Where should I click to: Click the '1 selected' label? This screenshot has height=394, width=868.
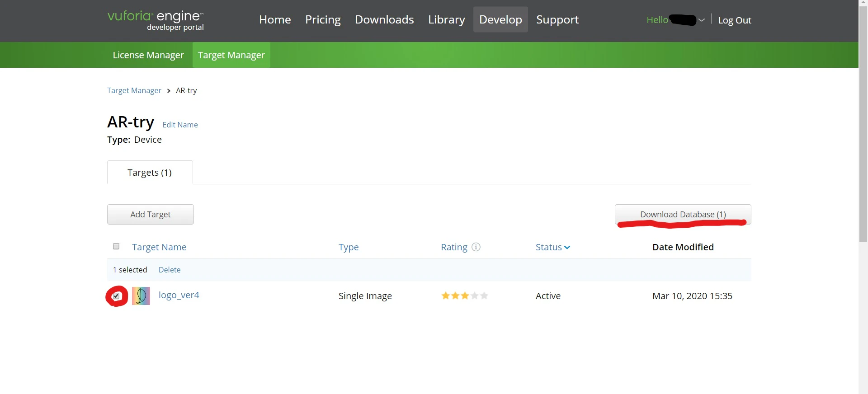(x=130, y=270)
